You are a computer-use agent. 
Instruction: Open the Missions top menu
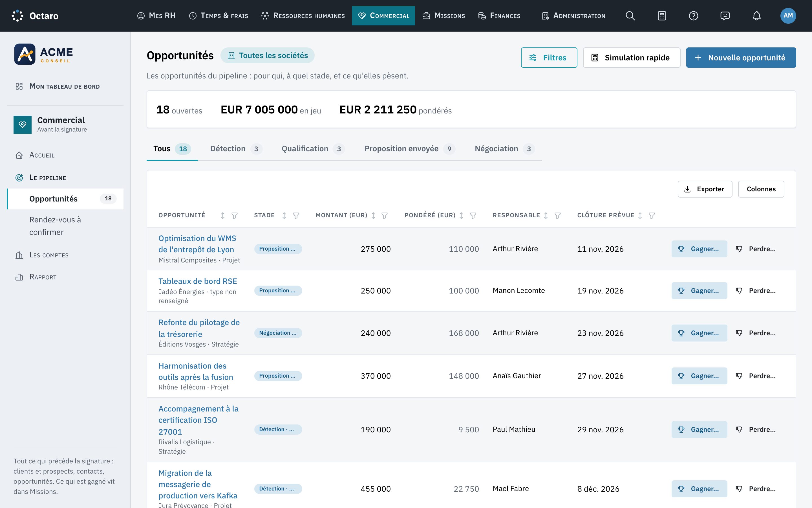tap(443, 16)
